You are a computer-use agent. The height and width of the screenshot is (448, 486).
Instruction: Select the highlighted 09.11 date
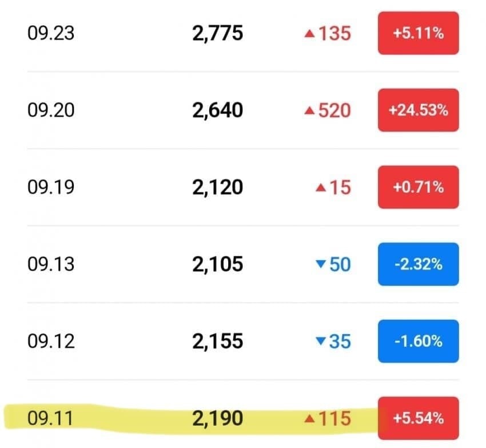[x=51, y=418]
